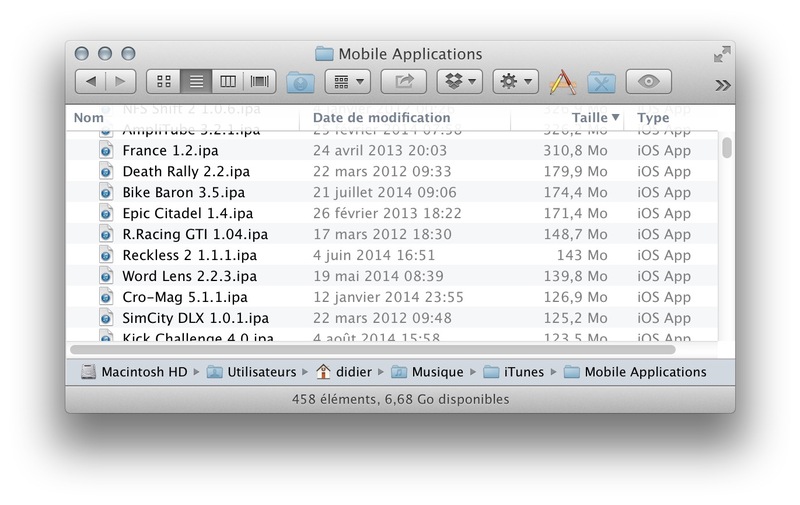Select the Word Lens 2.2.3.ipa file icon

click(106, 276)
